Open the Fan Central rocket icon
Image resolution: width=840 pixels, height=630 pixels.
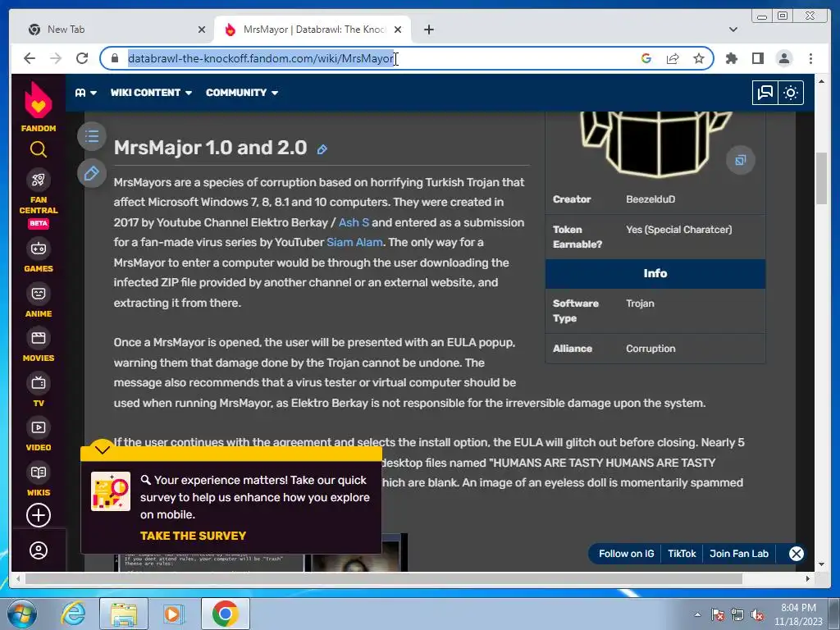(x=38, y=180)
